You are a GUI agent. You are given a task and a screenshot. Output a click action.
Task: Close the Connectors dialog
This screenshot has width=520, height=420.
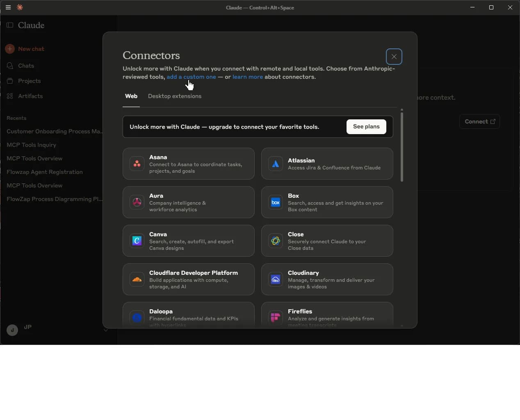394,57
